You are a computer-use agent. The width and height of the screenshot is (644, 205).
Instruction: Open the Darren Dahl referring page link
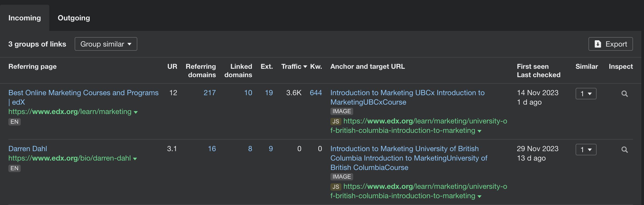(28, 149)
